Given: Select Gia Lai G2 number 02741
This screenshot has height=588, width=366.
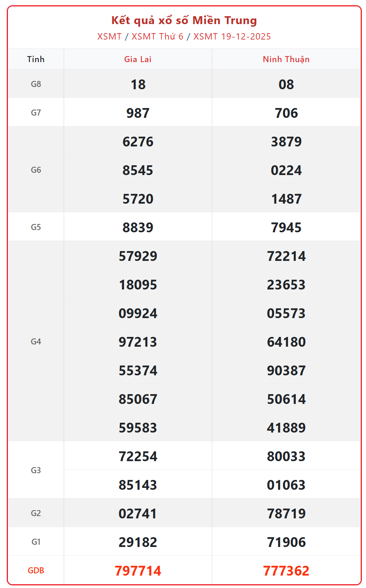Looking at the screenshot, I should tap(138, 513).
